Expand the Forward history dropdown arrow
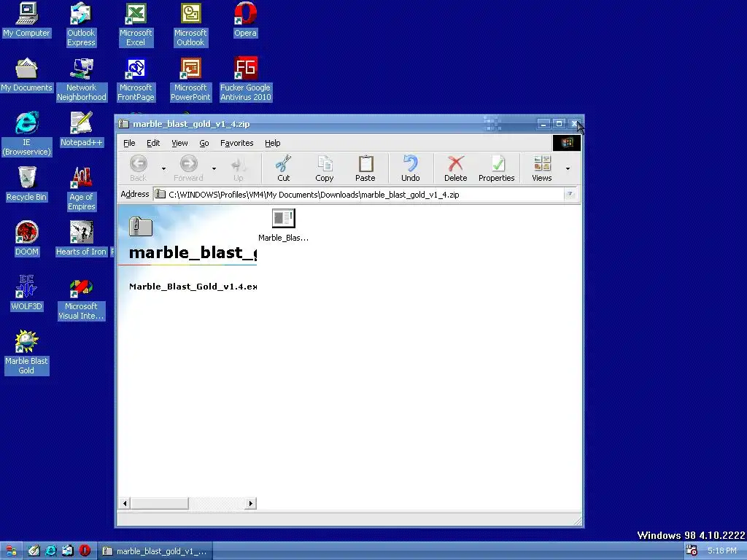 [214, 168]
